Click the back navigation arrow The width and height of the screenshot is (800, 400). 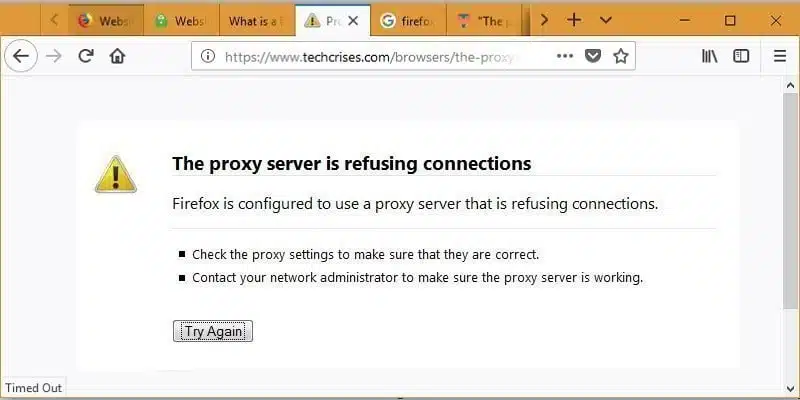(21, 56)
